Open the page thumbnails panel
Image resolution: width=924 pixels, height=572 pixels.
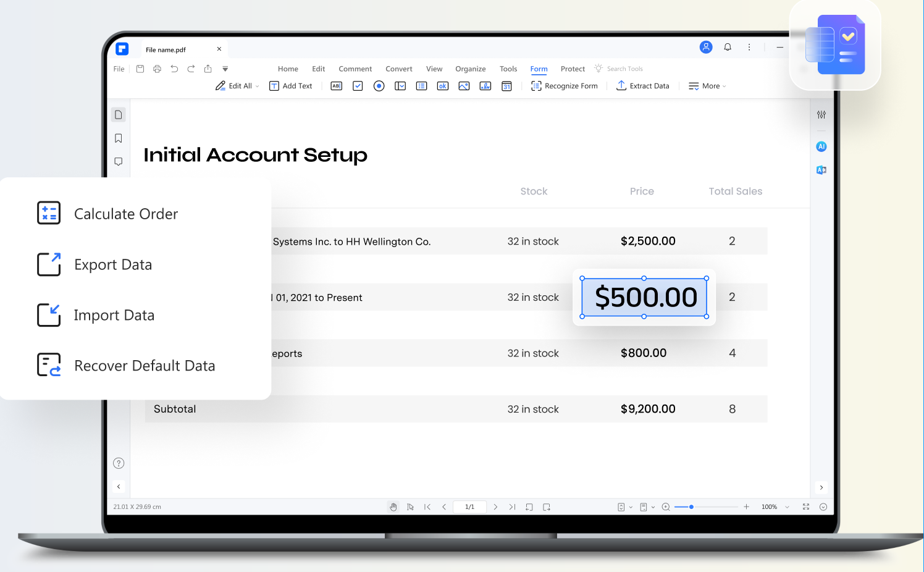pos(119,115)
